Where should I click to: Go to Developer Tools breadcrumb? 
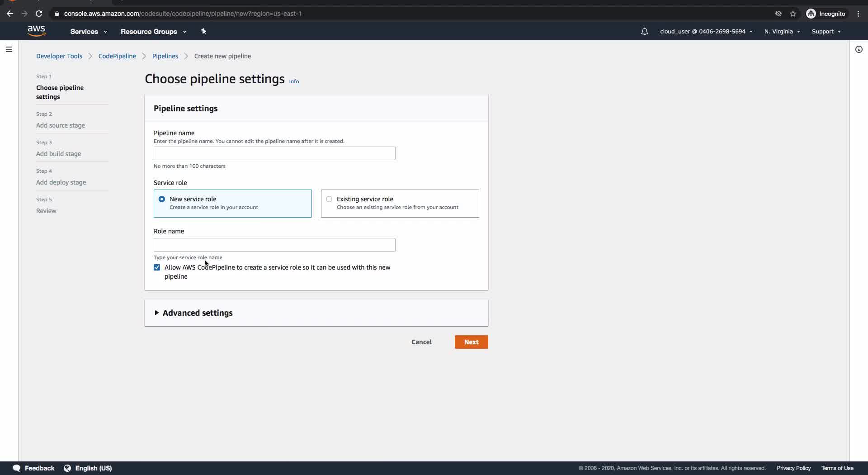59,56
